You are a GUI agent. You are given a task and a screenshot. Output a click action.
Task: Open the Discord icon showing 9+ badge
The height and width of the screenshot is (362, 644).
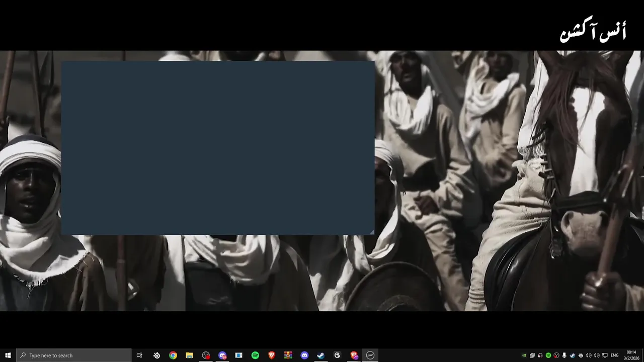tap(222, 355)
